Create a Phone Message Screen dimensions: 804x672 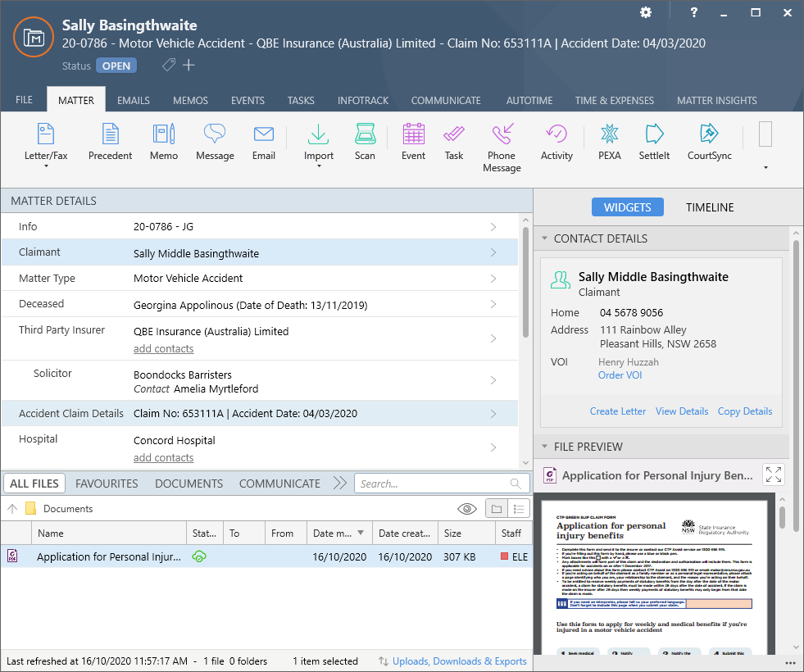coord(502,146)
